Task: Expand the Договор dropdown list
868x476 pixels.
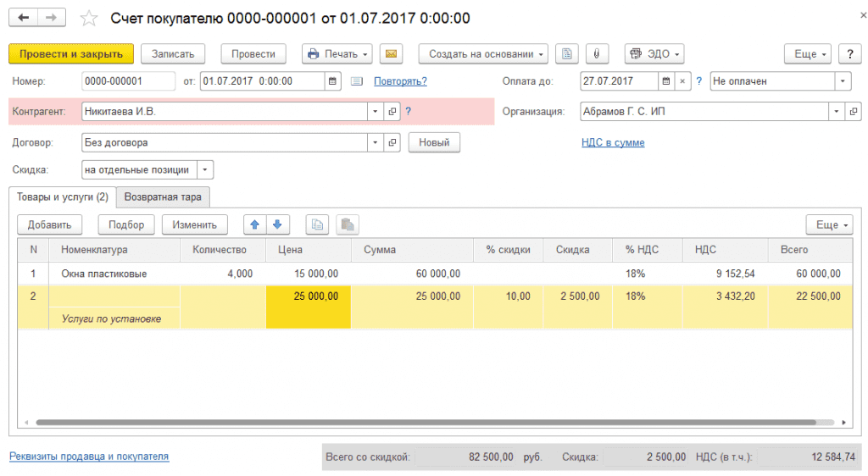Action: coord(375,142)
